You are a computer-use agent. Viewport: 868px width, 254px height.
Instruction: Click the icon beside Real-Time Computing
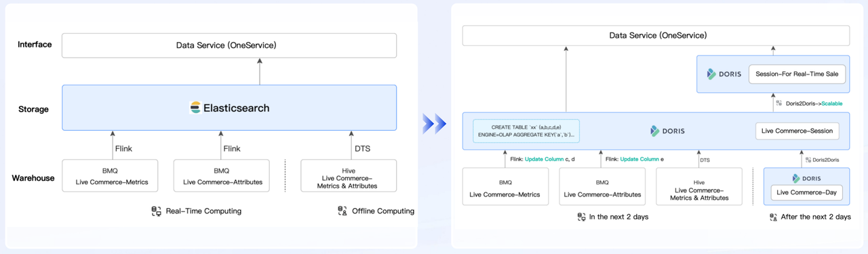tap(156, 211)
